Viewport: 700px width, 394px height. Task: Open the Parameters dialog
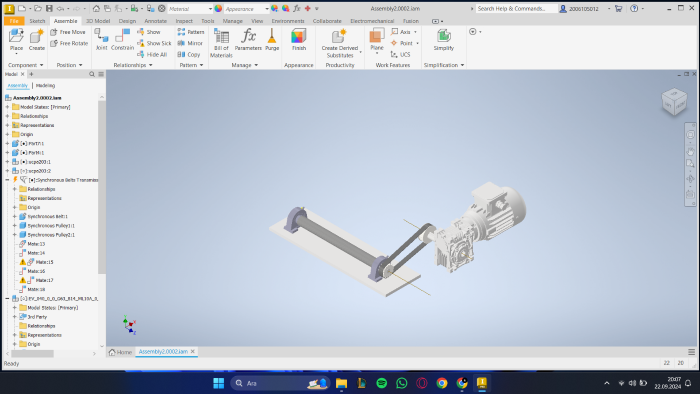pyautogui.click(x=248, y=39)
